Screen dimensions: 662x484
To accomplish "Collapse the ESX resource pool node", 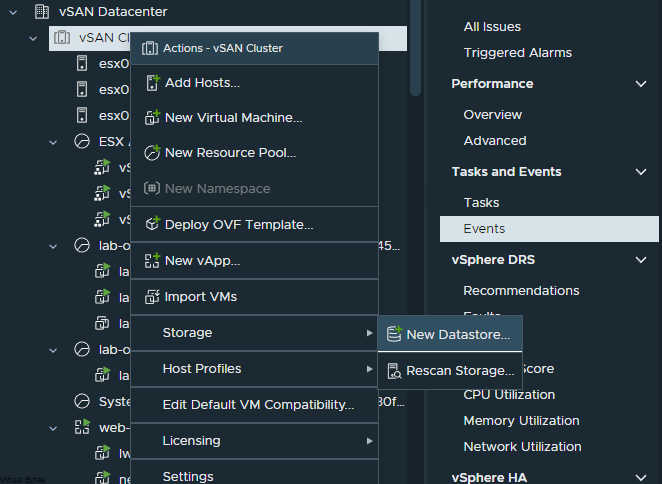I will click(x=53, y=142).
